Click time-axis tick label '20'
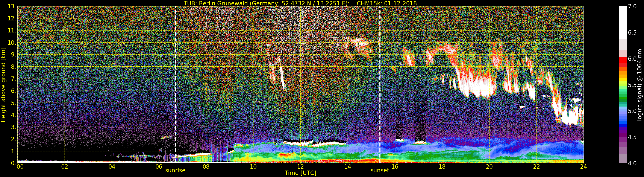This screenshot has height=177, width=644. coord(489,166)
